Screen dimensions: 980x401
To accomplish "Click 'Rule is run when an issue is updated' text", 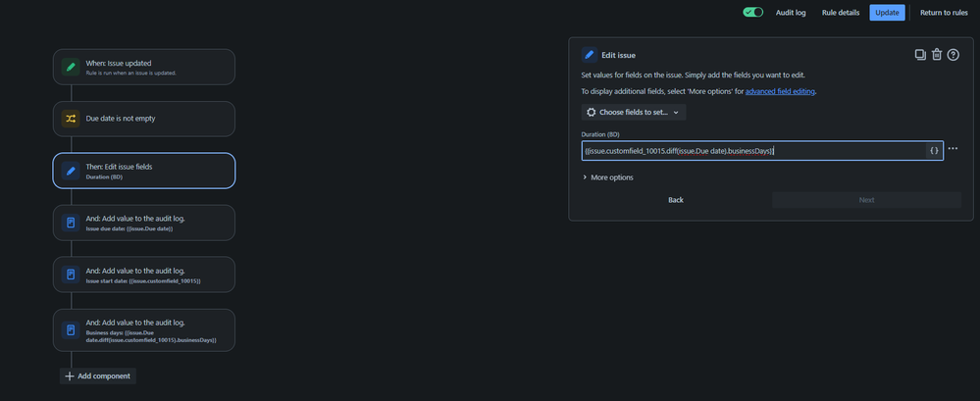I will click(130, 73).
